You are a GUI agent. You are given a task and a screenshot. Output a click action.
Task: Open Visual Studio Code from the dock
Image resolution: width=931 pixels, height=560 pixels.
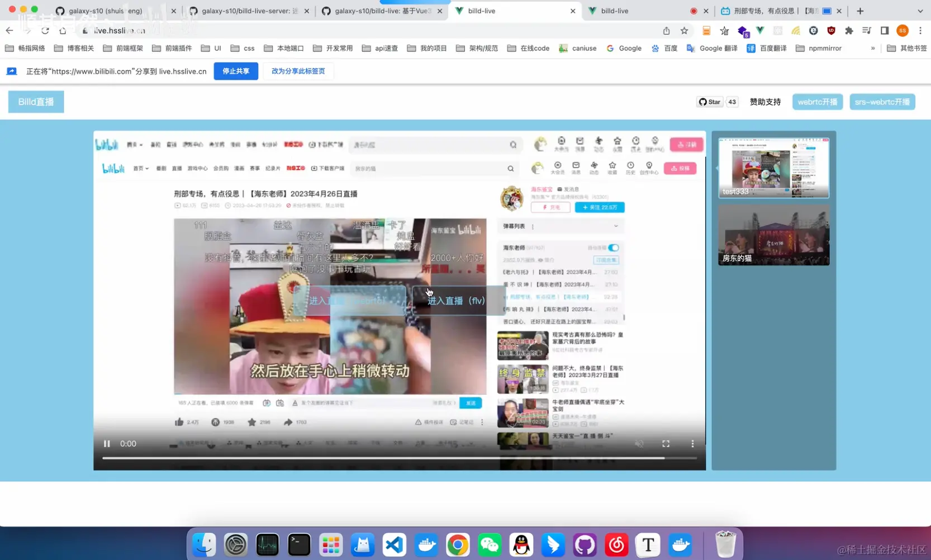pyautogui.click(x=395, y=544)
